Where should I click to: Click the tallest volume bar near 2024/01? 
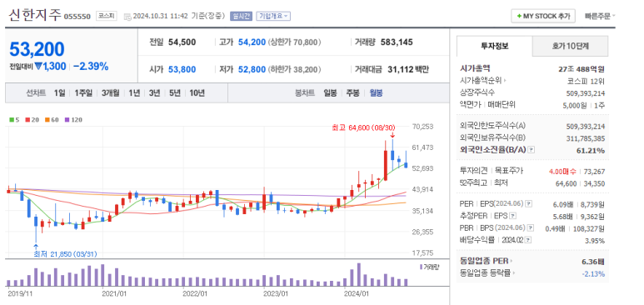(358, 274)
